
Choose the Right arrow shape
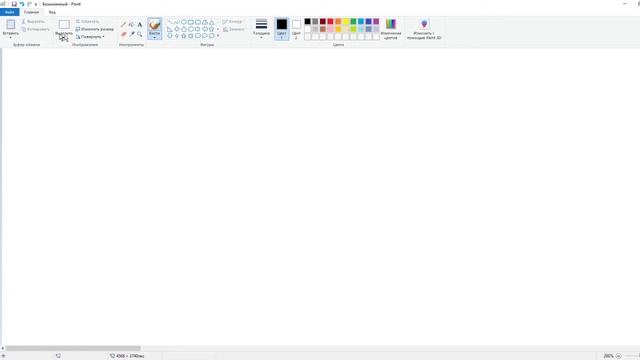tap(198, 29)
